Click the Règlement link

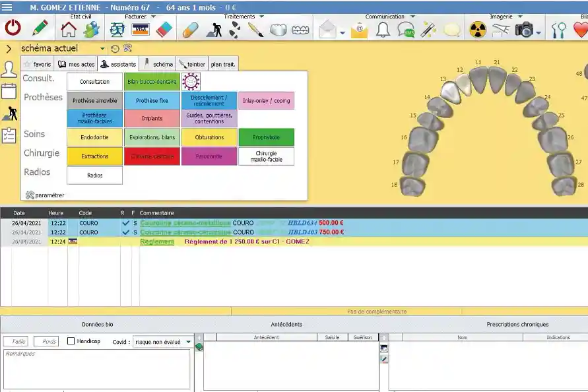(x=157, y=242)
